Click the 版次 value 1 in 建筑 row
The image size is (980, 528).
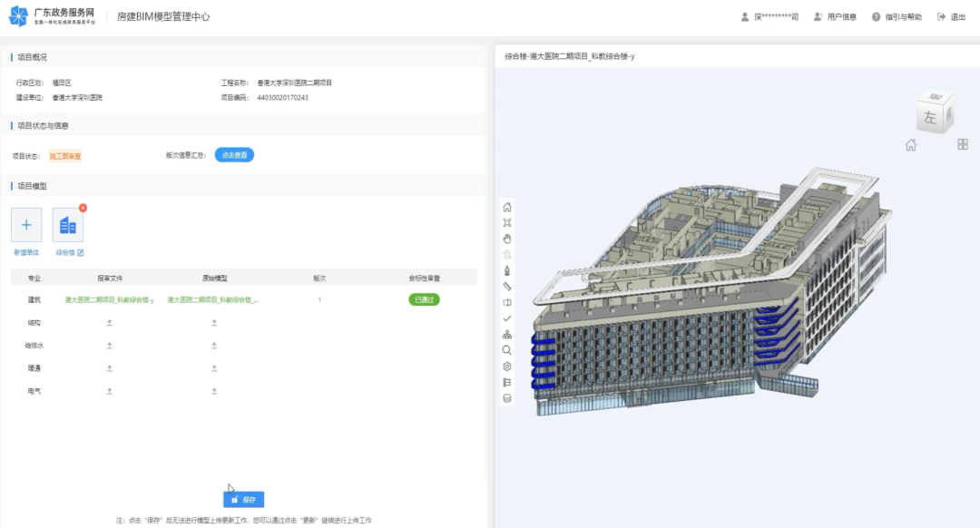tap(319, 300)
